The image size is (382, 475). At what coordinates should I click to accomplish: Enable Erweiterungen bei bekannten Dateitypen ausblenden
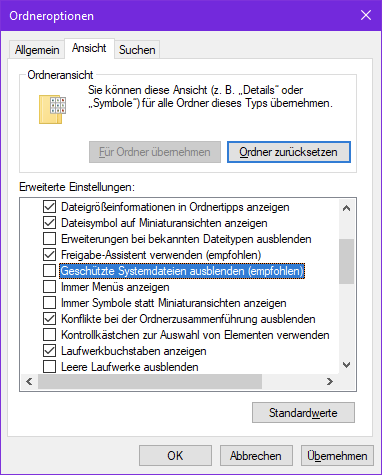point(49,239)
